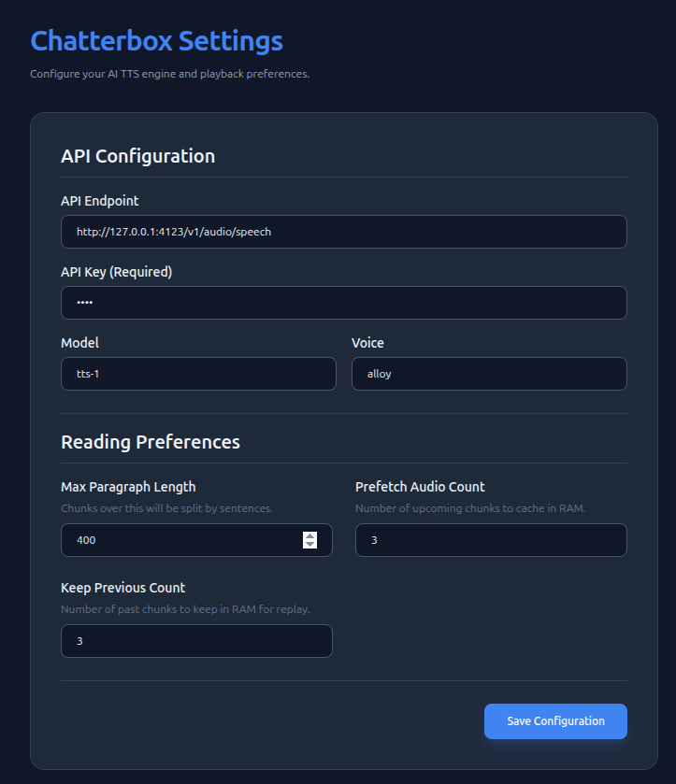Select the Voice field containing alloy
Viewport: 676px width, 784px height.
489,374
